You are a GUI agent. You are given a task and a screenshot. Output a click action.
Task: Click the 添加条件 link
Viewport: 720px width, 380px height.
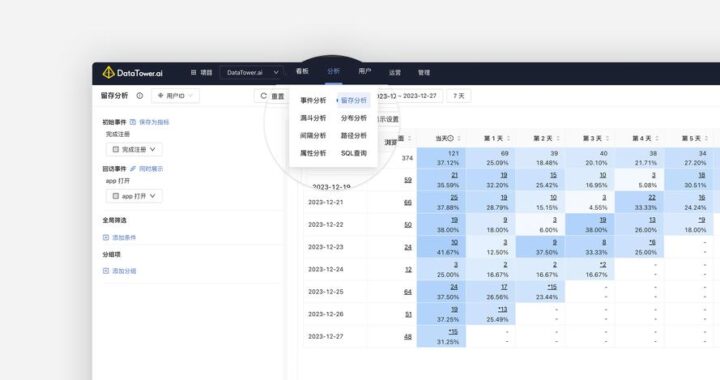[x=124, y=237]
